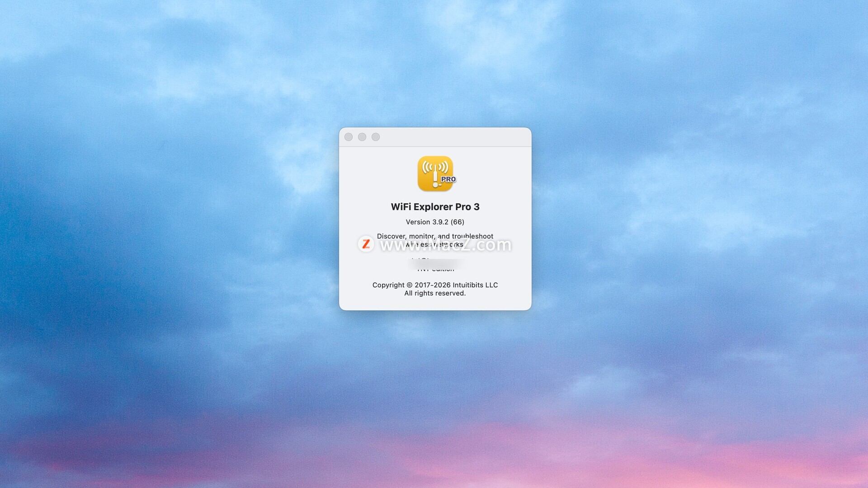Click the www.MacZ.com watermark text
The image size is (868, 488).
pyautogui.click(x=445, y=245)
